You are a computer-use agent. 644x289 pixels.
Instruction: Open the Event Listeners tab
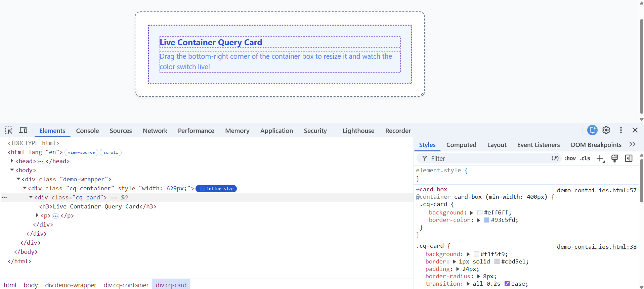[x=539, y=145]
